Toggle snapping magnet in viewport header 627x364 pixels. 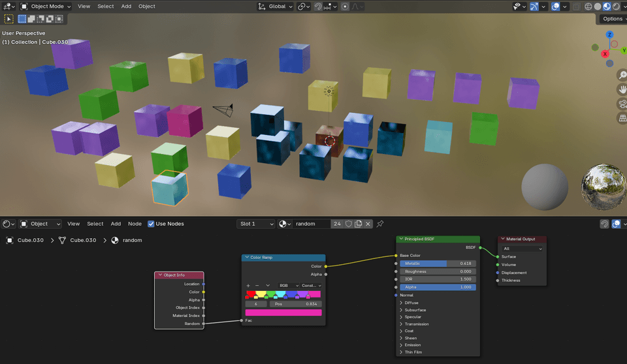[319, 7]
